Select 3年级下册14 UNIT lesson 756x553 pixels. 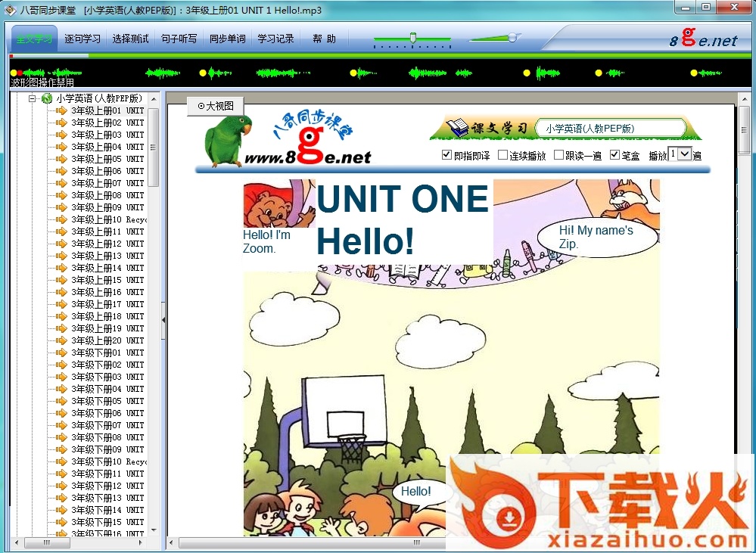click(107, 510)
